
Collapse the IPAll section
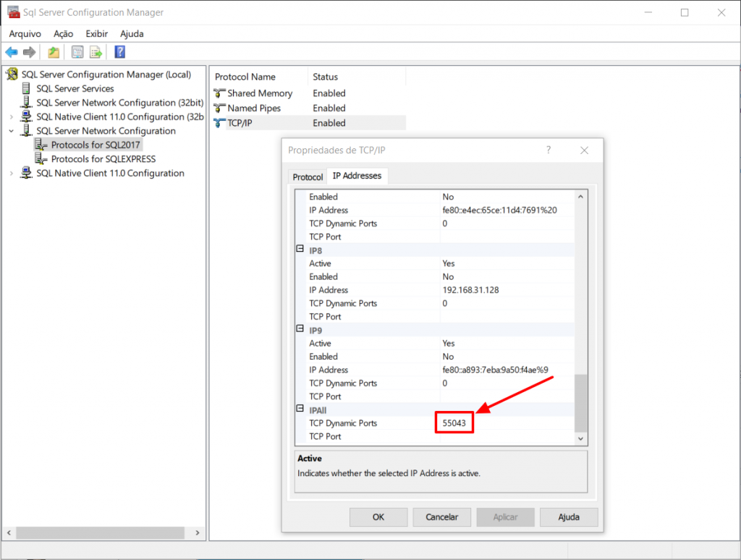click(x=300, y=408)
